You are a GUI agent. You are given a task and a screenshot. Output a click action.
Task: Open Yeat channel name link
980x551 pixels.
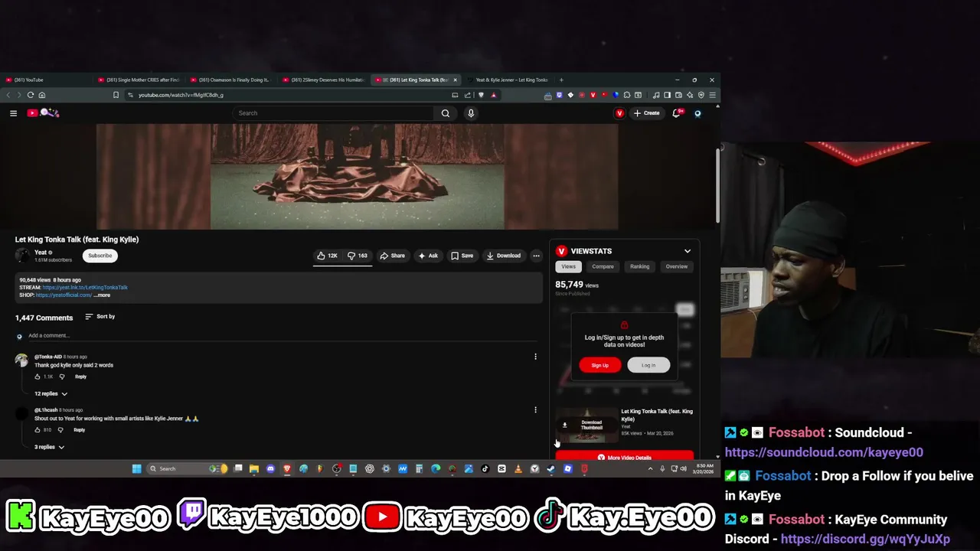pos(41,253)
